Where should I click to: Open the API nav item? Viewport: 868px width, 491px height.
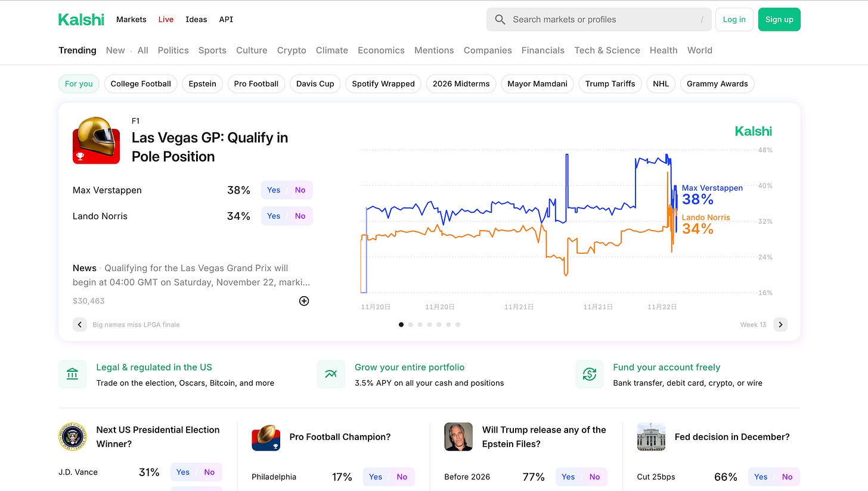click(226, 19)
